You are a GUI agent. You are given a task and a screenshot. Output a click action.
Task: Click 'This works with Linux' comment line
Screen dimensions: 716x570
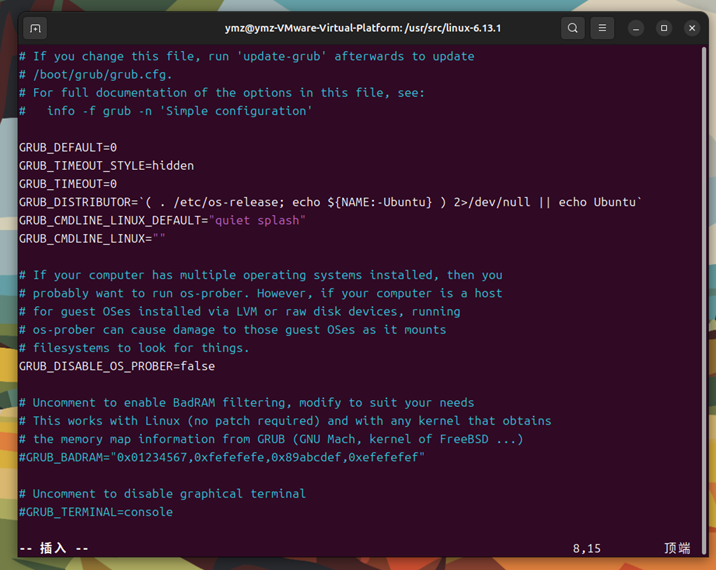coord(285,421)
